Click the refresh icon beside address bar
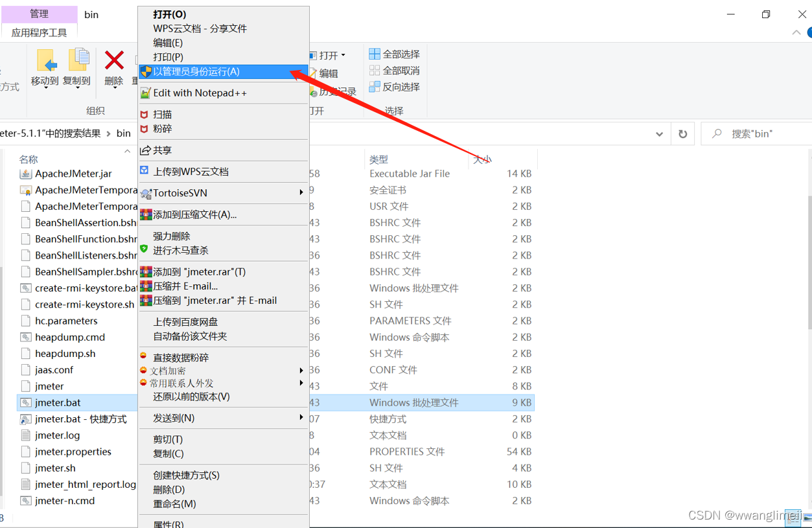 682,133
